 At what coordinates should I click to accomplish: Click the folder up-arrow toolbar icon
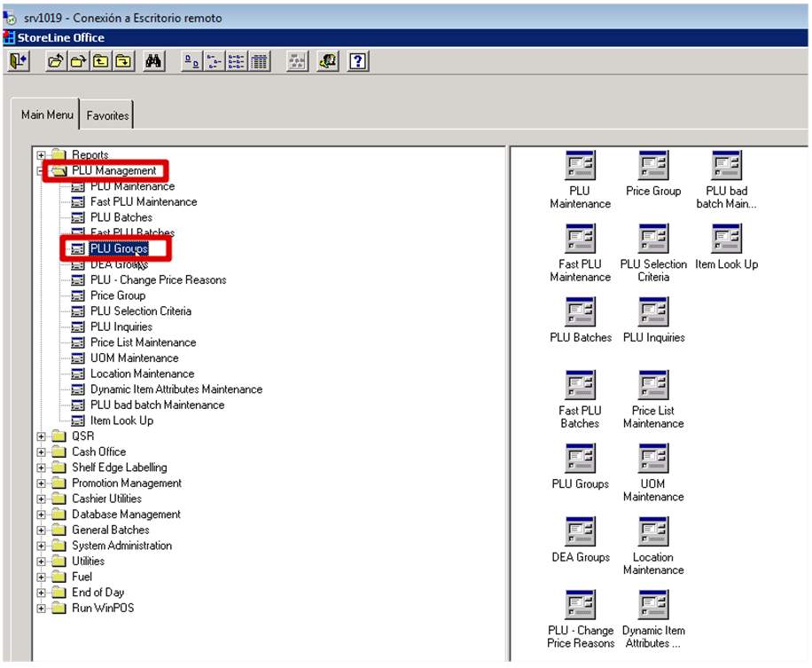tap(100, 61)
